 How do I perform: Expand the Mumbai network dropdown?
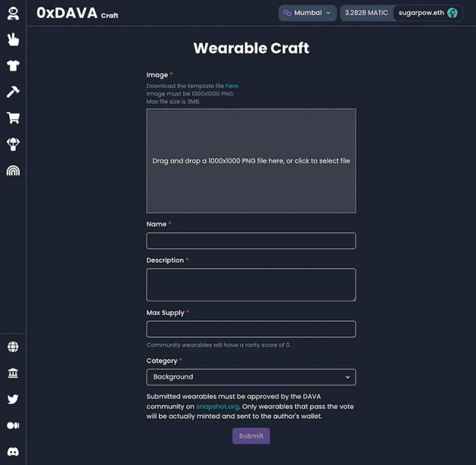(307, 13)
